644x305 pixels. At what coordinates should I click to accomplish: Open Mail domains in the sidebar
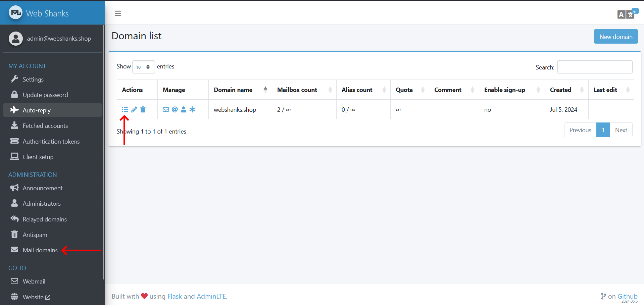click(40, 250)
